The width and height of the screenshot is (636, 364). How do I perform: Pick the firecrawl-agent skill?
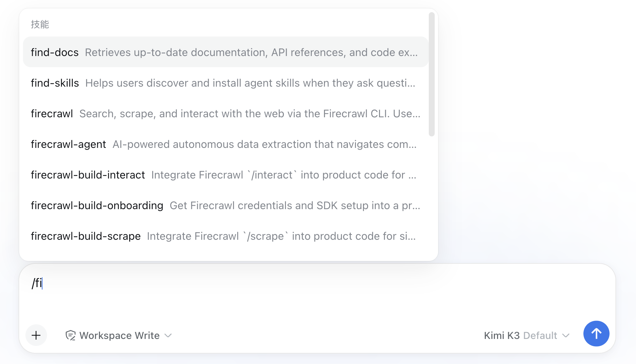pyautogui.click(x=226, y=144)
